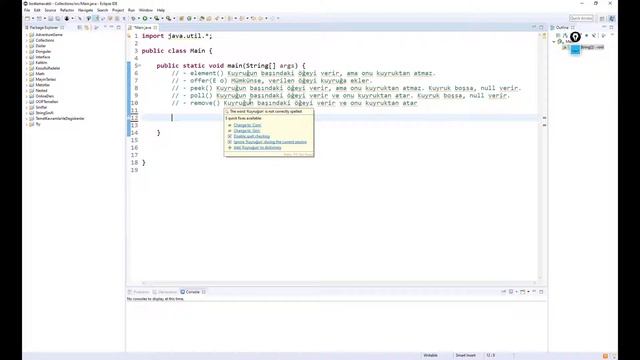Select the Metotlar project
This screenshot has width=640, height=360.
point(42,85)
